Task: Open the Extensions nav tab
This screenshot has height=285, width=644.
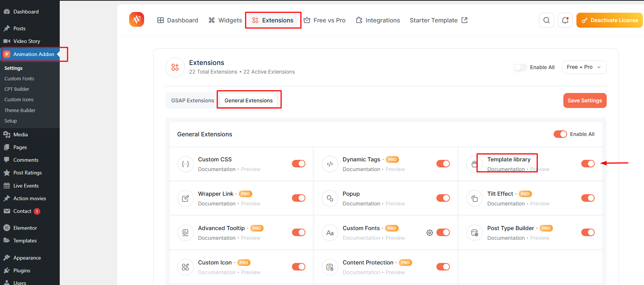Action: (273, 20)
